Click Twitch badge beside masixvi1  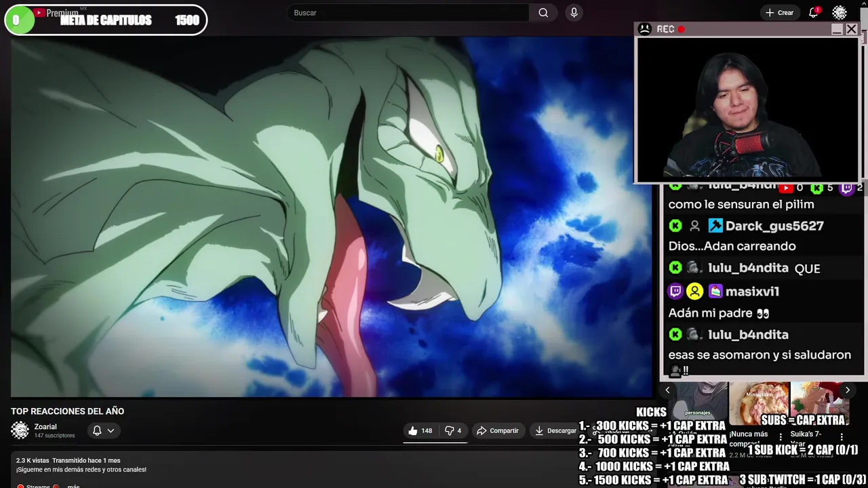pos(675,291)
